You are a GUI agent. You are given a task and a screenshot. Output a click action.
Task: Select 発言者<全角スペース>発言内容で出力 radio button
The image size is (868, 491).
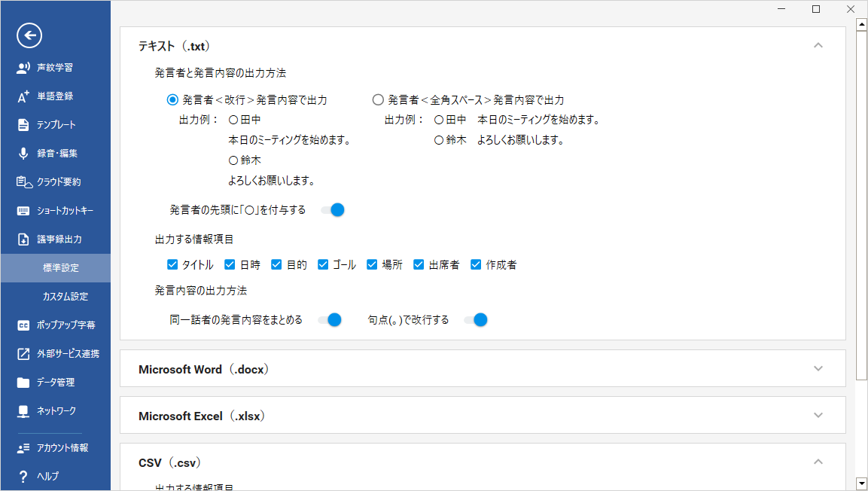(378, 100)
